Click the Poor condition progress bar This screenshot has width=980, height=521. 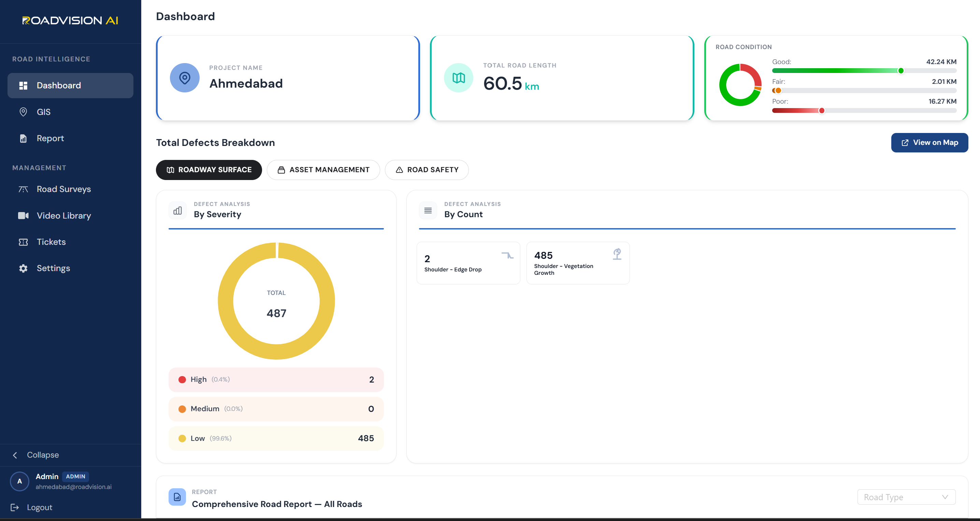click(x=864, y=110)
